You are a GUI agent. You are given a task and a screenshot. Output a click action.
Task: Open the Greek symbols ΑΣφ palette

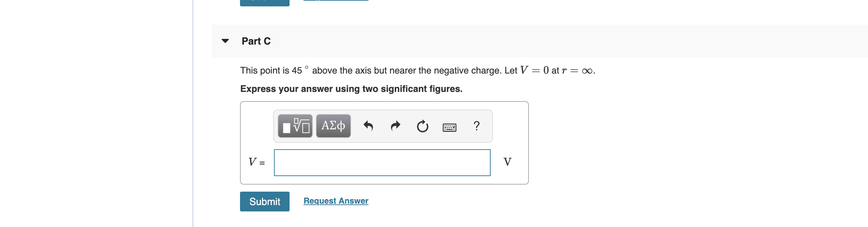click(x=332, y=126)
